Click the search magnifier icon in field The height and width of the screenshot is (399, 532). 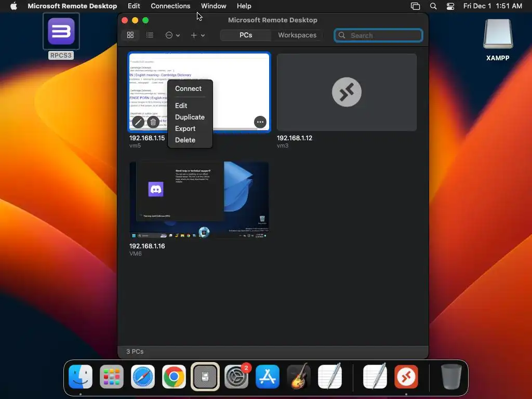pyautogui.click(x=342, y=35)
